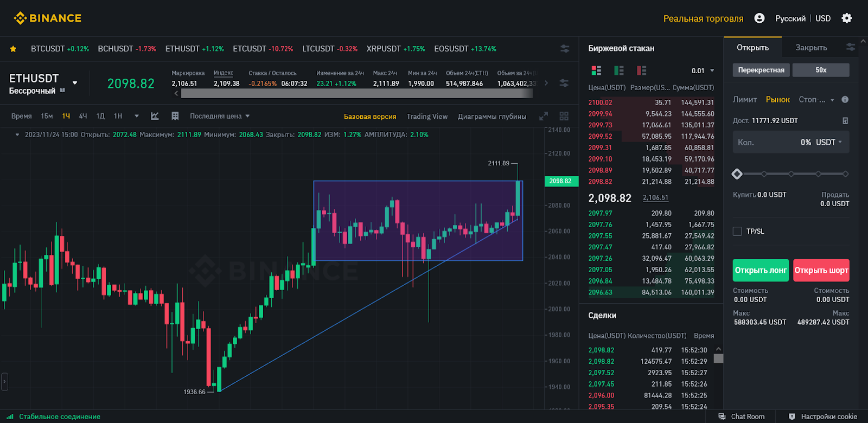
Task: Click the Открыть лонг button
Action: point(761,270)
